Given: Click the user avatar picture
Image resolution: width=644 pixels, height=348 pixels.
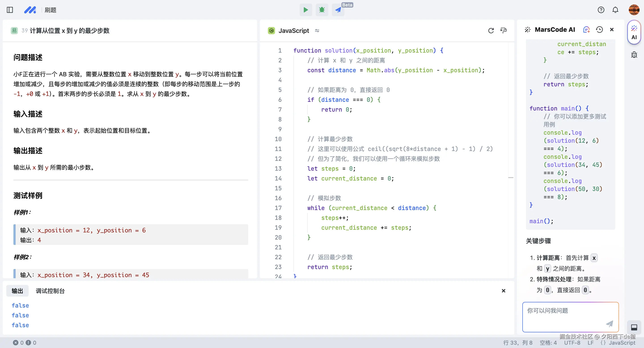Looking at the screenshot, I should pyautogui.click(x=634, y=10).
